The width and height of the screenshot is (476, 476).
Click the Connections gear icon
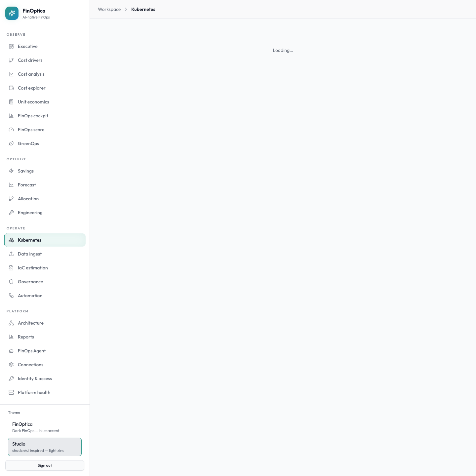tap(11, 365)
